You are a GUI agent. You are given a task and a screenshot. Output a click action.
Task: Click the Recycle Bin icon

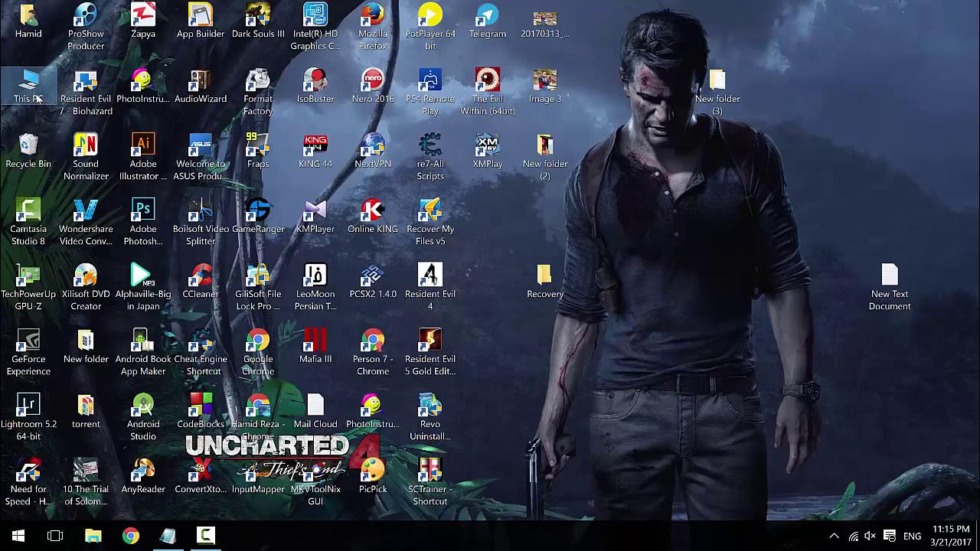(28, 151)
